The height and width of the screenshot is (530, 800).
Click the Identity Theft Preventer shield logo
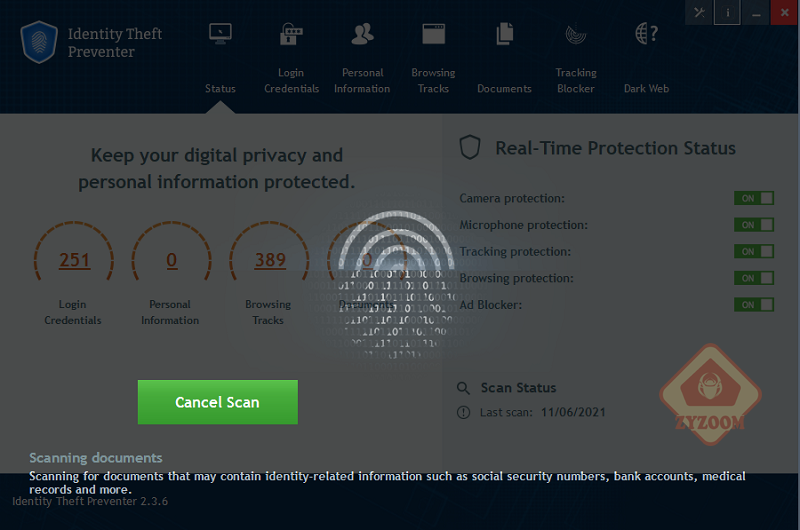(x=39, y=42)
